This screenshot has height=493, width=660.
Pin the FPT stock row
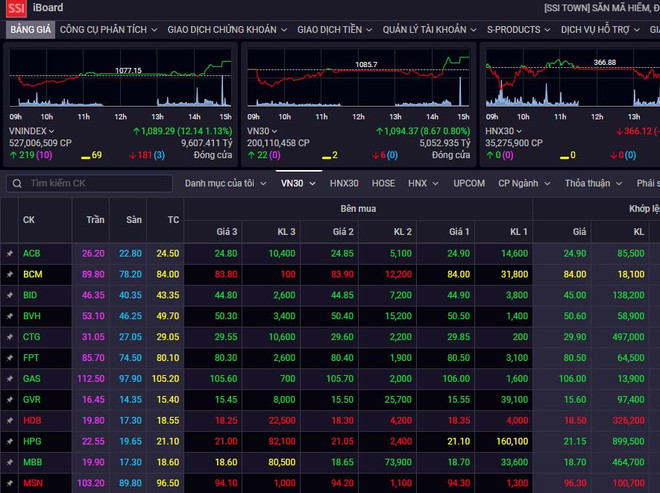9,358
